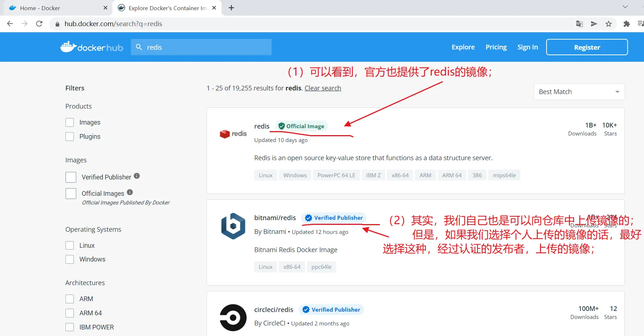
Task: Go back to the previous page
Action: click(10, 24)
